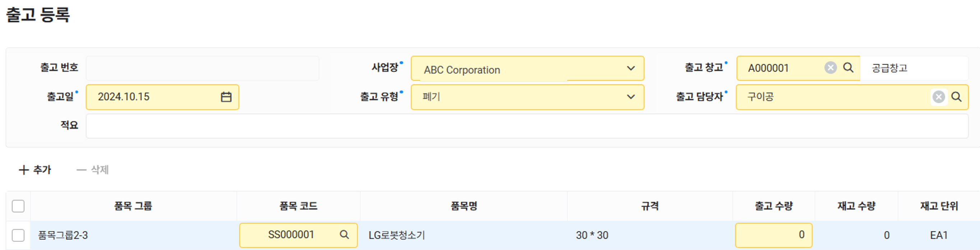Viewport: 980px width, 250px height.
Task: Check the 품목그룹2-3 row checkbox
Action: point(18,235)
